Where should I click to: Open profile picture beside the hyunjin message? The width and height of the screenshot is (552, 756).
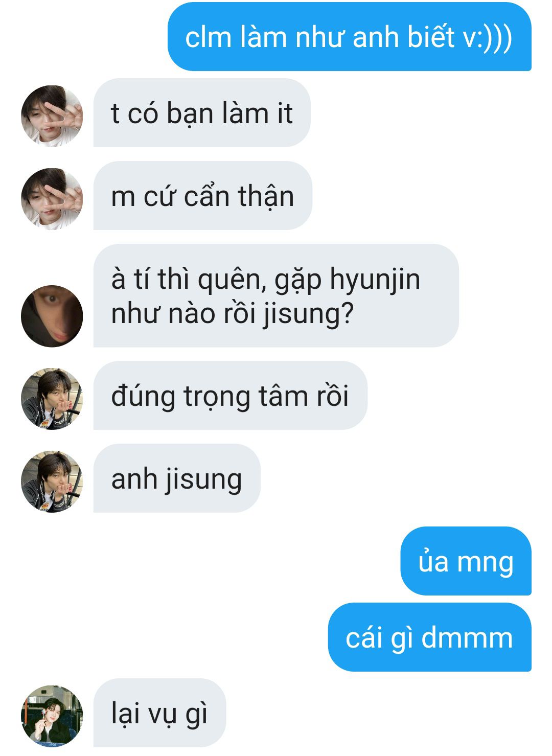click(x=52, y=316)
